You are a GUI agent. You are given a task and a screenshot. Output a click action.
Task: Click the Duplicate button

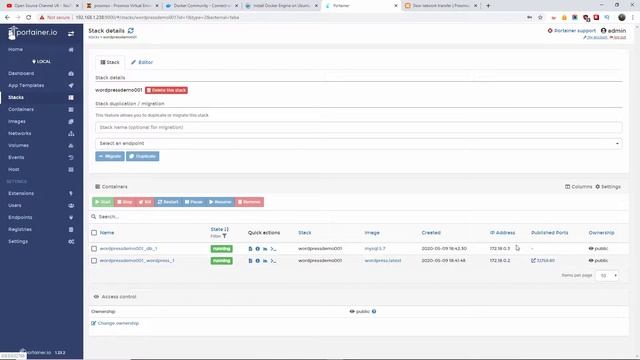tap(142, 156)
